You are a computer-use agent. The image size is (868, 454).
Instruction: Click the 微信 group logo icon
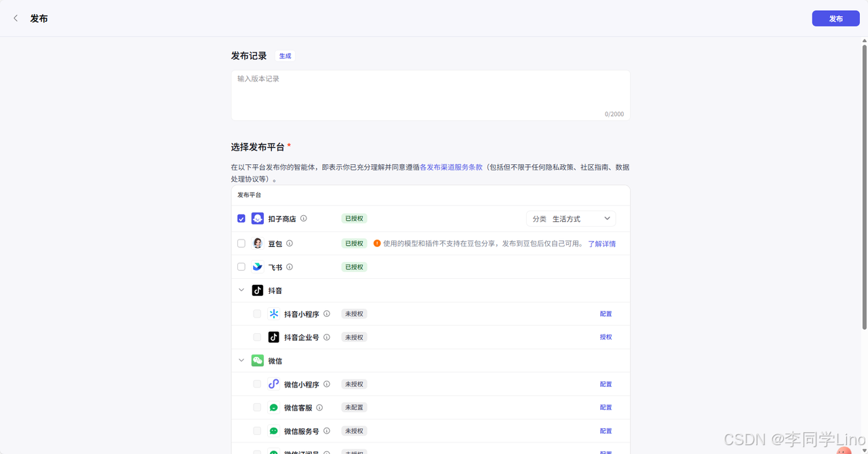[258, 360]
